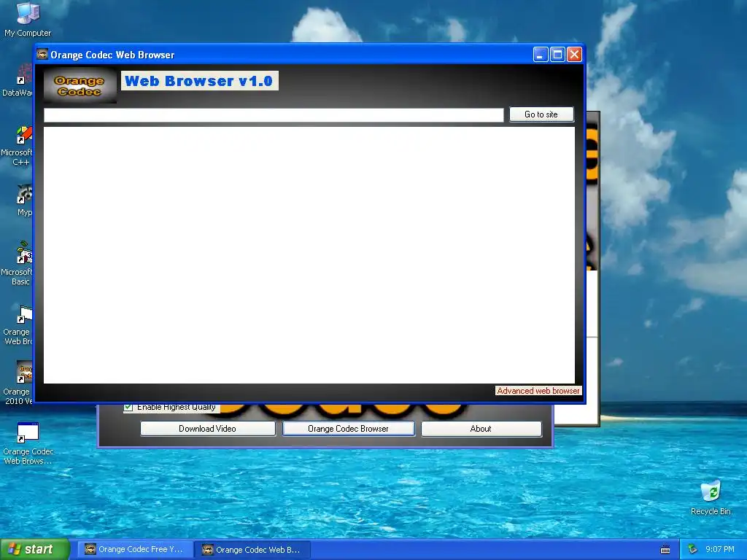Minimize the Orange Codec Web Browser window
Image resolution: width=747 pixels, height=560 pixels.
click(541, 55)
